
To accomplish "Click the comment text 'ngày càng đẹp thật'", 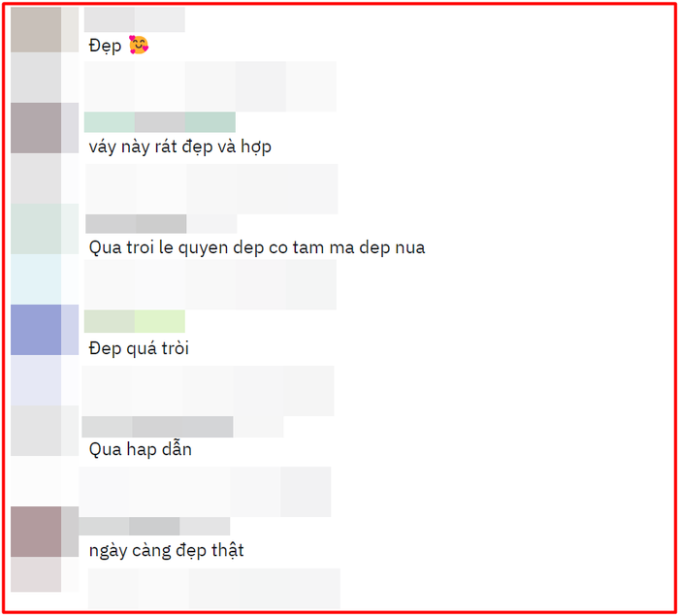I will pos(166,551).
